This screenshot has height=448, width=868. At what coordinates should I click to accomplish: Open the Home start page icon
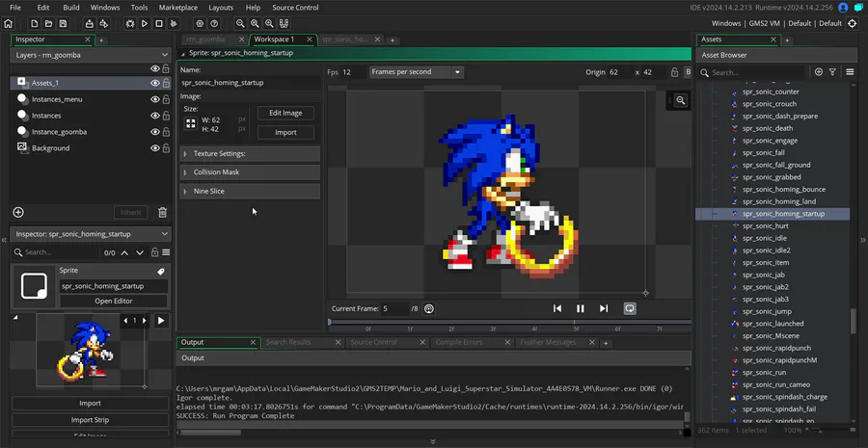pos(9,24)
